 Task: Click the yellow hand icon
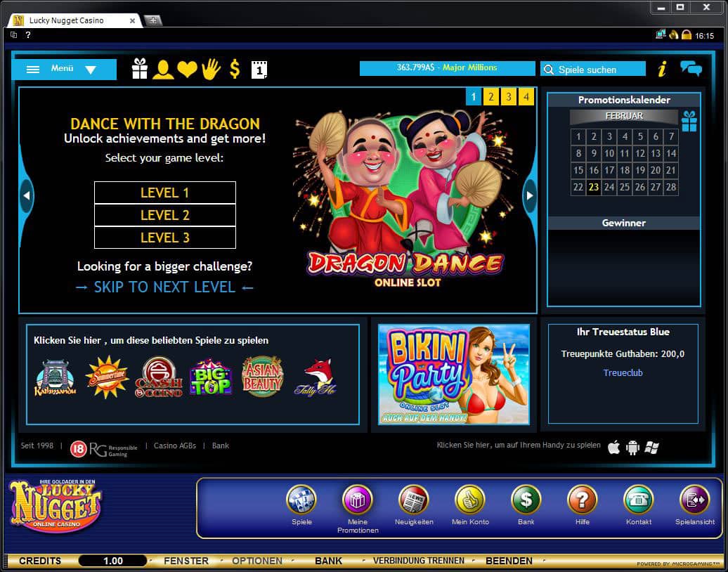211,69
